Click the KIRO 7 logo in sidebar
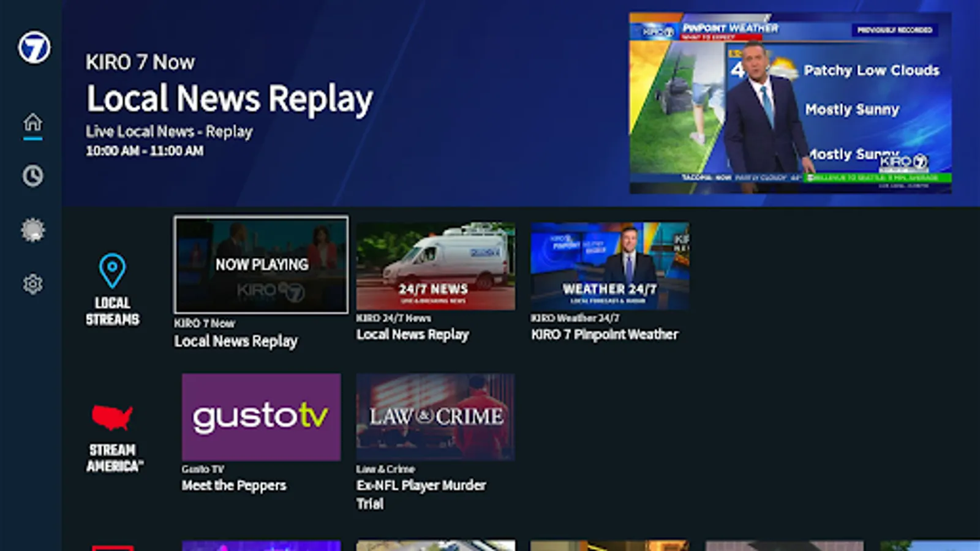980x551 pixels. [x=34, y=48]
